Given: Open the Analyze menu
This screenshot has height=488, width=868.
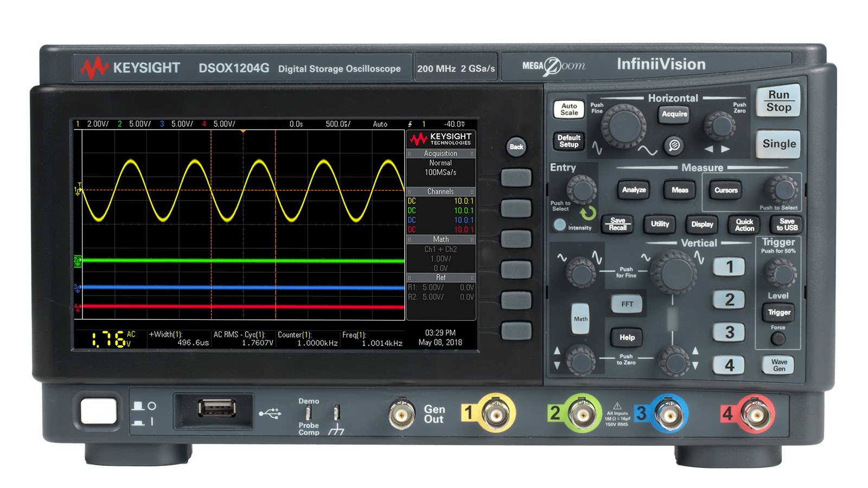Looking at the screenshot, I should pyautogui.click(x=633, y=190).
